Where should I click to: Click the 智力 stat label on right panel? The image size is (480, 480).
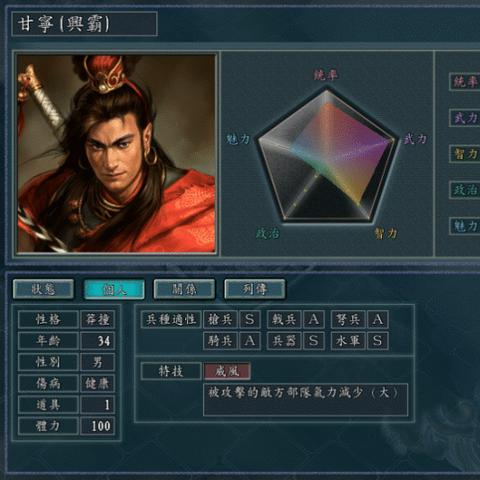click(465, 154)
